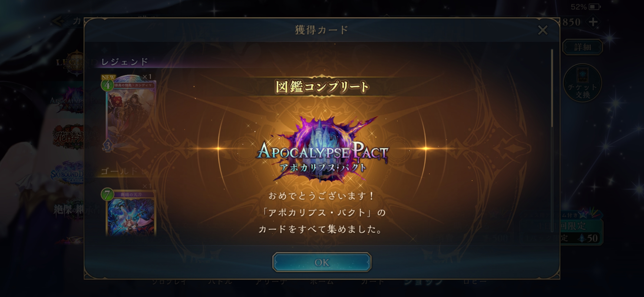The height and width of the screenshot is (297, 644).
Task: Open the チケット交換 ticket exchange icon
Action: tap(582, 83)
